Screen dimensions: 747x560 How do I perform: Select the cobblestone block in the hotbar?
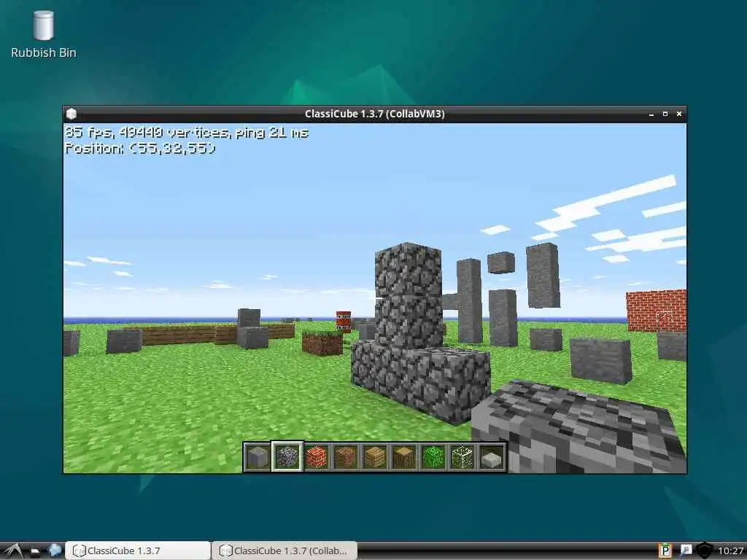click(x=287, y=456)
